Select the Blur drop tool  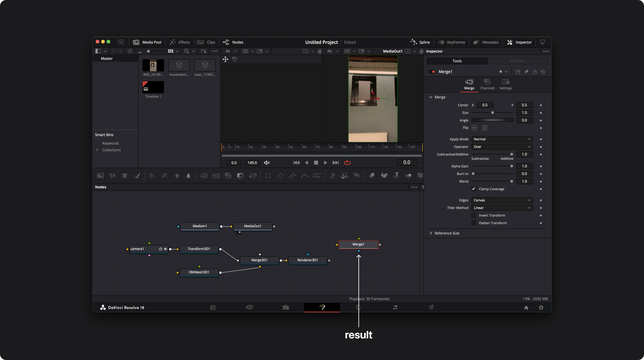188,176
